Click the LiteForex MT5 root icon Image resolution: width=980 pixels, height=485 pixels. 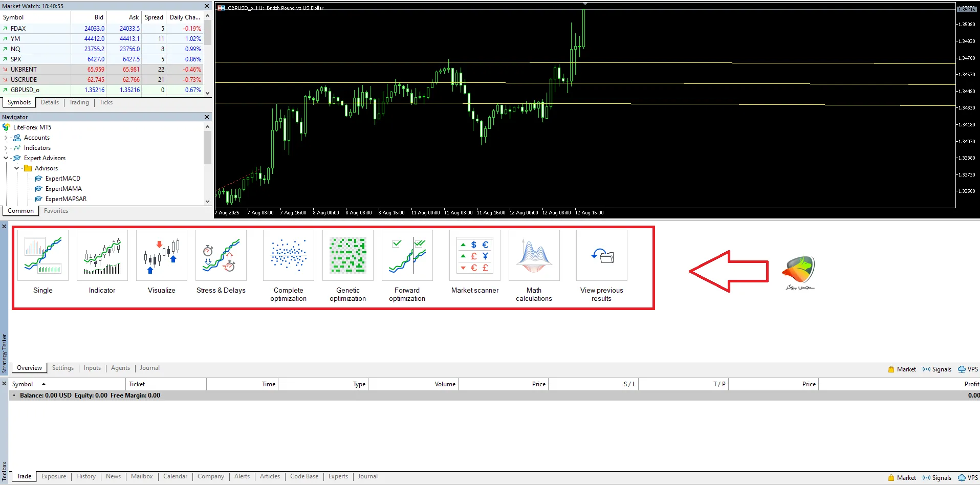pos(6,127)
